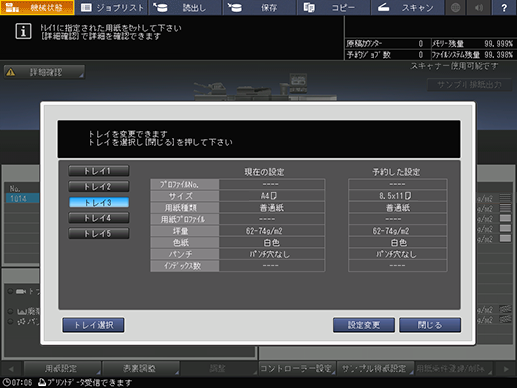Image resolution: width=517 pixels, height=388 pixels.
Task: Click the reserved 普通紙 paper type cell
Action: [397, 208]
